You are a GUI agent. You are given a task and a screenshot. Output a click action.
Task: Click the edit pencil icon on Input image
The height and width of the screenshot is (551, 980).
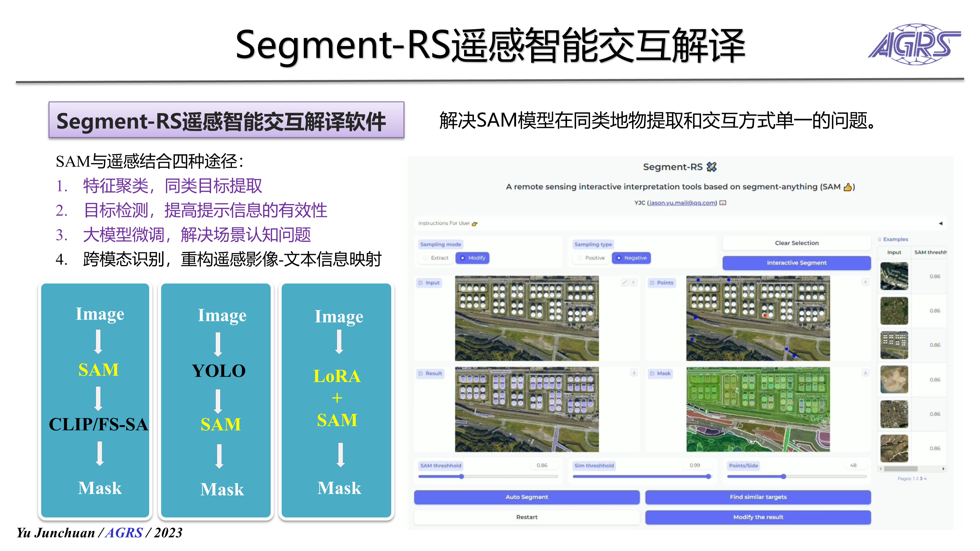coord(624,282)
